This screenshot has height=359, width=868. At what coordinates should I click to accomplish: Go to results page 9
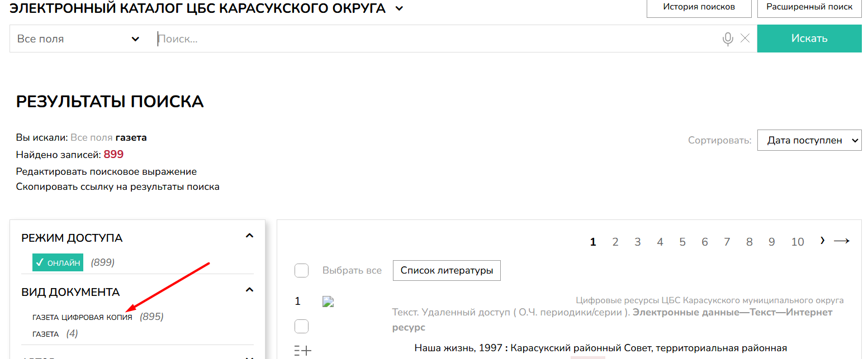tap(772, 242)
